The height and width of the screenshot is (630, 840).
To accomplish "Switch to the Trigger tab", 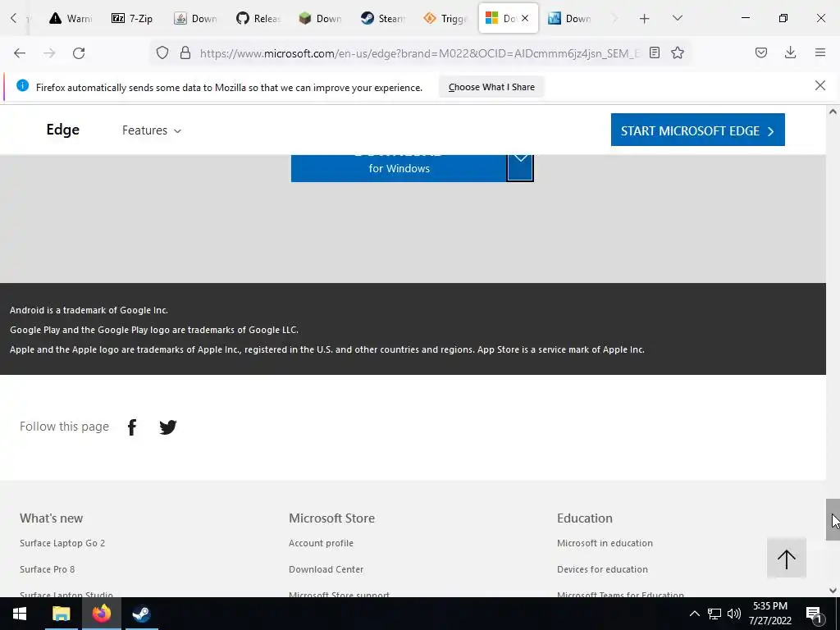I will [x=445, y=18].
